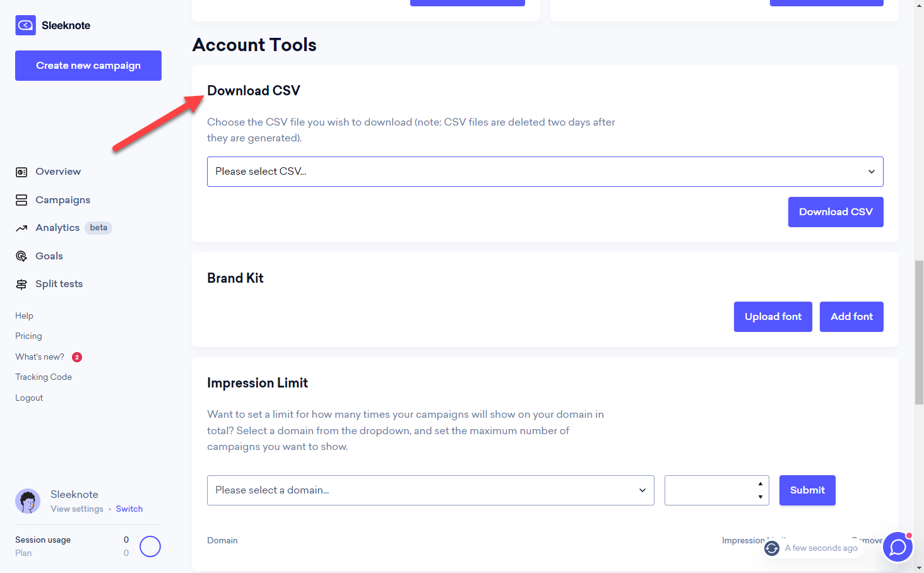This screenshot has height=573, width=924.
Task: Open the Please select a domain dropdown
Action: tap(430, 490)
